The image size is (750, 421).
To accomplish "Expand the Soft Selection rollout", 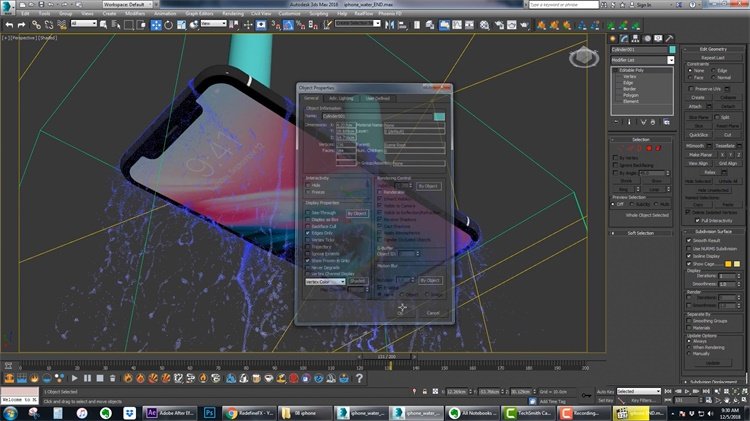I will click(641, 233).
